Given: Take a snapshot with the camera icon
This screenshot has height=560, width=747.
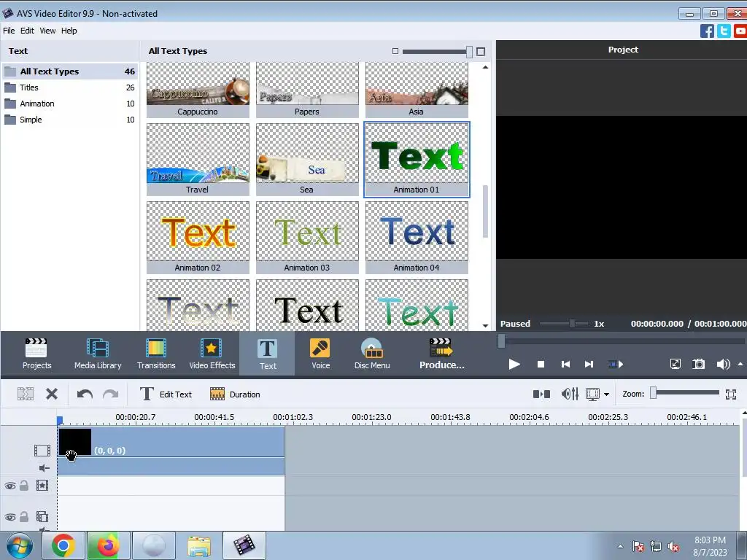Looking at the screenshot, I should click(698, 365).
